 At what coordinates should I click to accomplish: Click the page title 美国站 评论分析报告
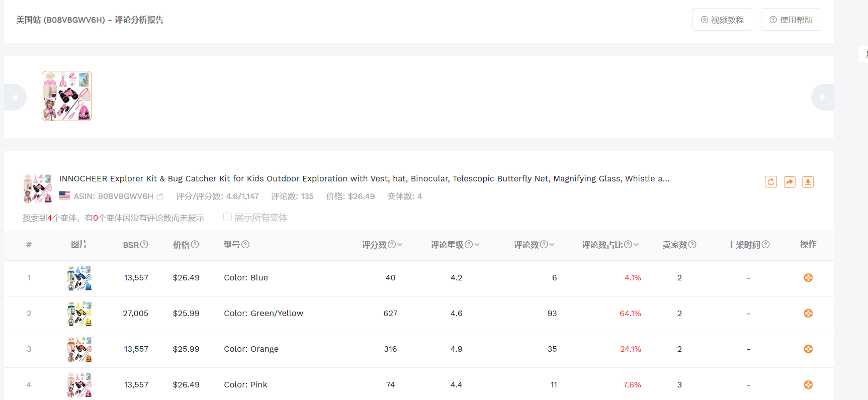[90, 20]
